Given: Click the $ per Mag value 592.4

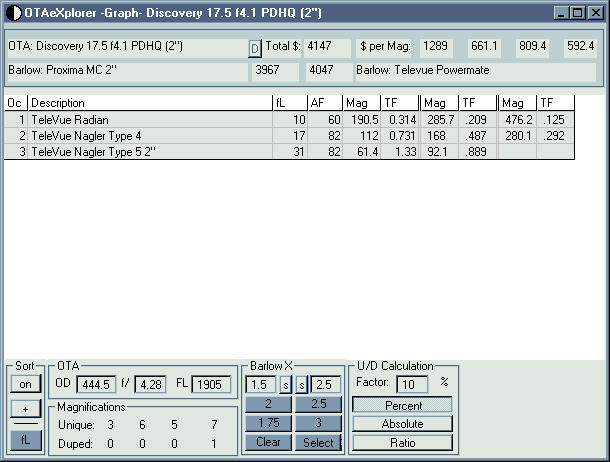Looking at the screenshot, I should 580,47.
